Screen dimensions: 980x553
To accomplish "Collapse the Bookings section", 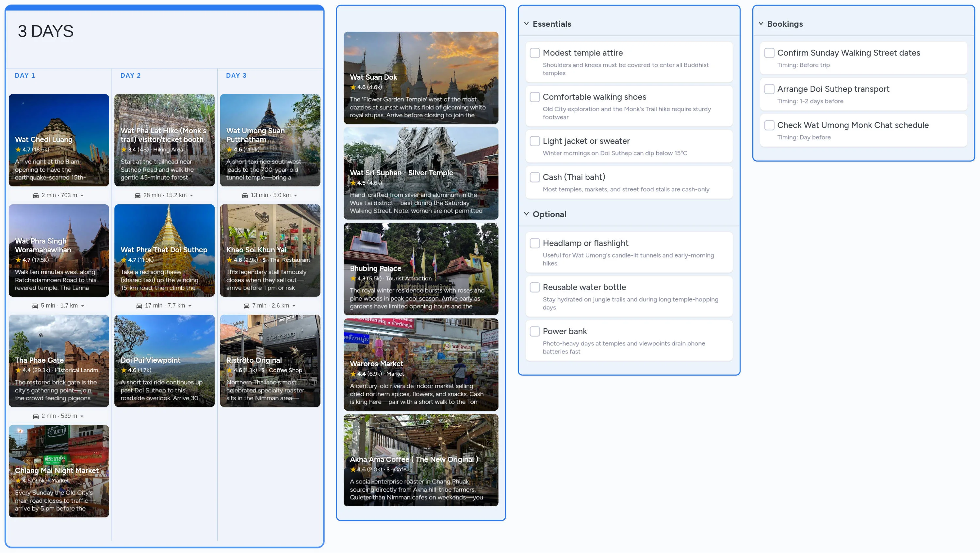I will 761,24.
